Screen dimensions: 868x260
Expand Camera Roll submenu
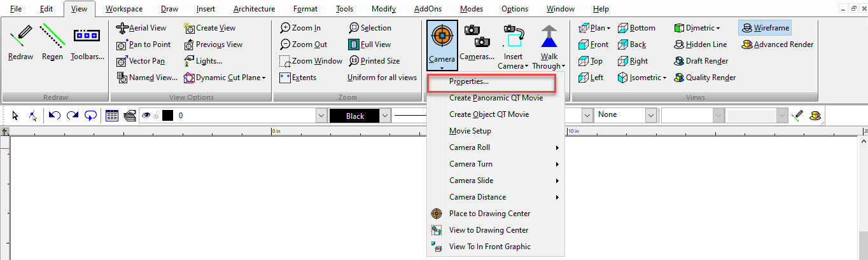coord(496,147)
